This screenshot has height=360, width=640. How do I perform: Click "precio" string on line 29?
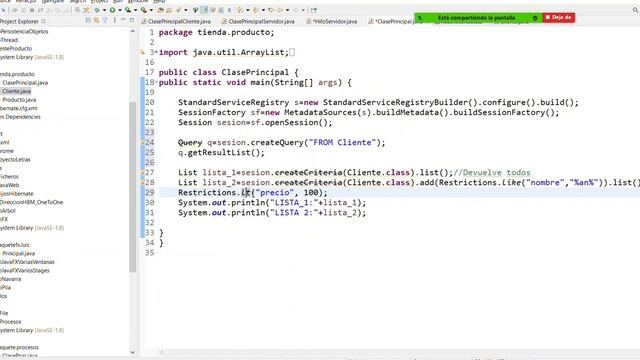tap(275, 193)
